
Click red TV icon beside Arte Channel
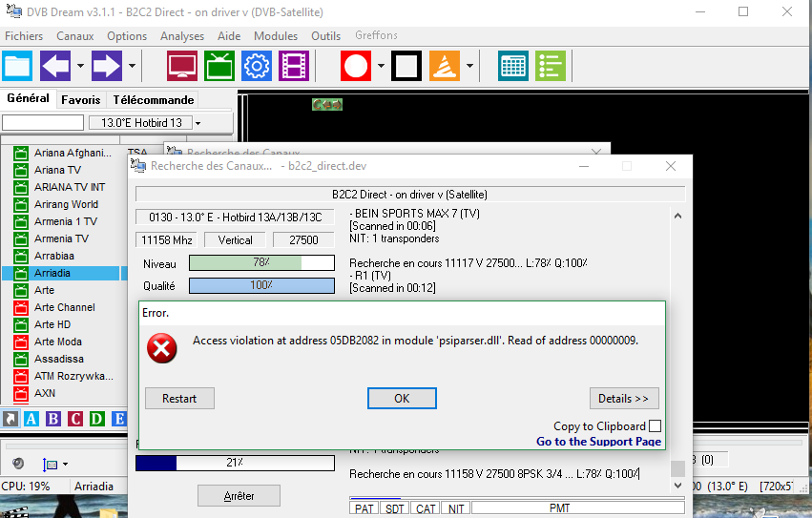tap(21, 307)
